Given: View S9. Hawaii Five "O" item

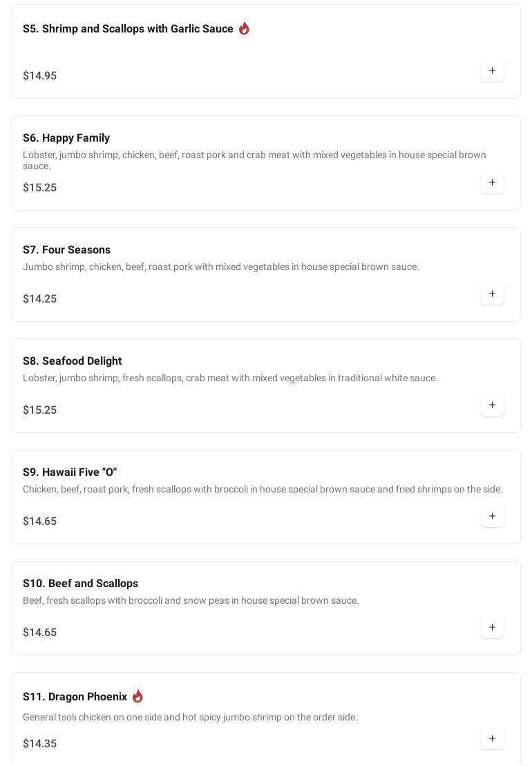Looking at the screenshot, I should pyautogui.click(x=70, y=472).
